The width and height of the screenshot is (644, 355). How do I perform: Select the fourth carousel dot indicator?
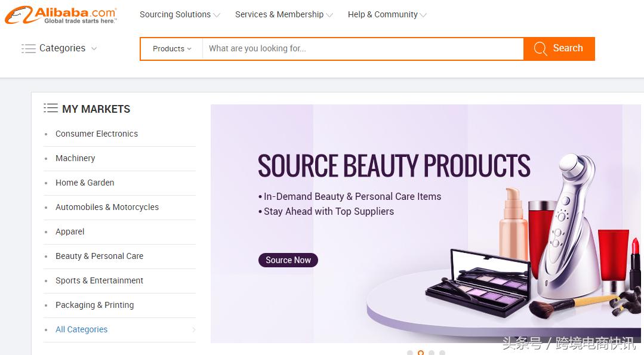pyautogui.click(x=442, y=353)
